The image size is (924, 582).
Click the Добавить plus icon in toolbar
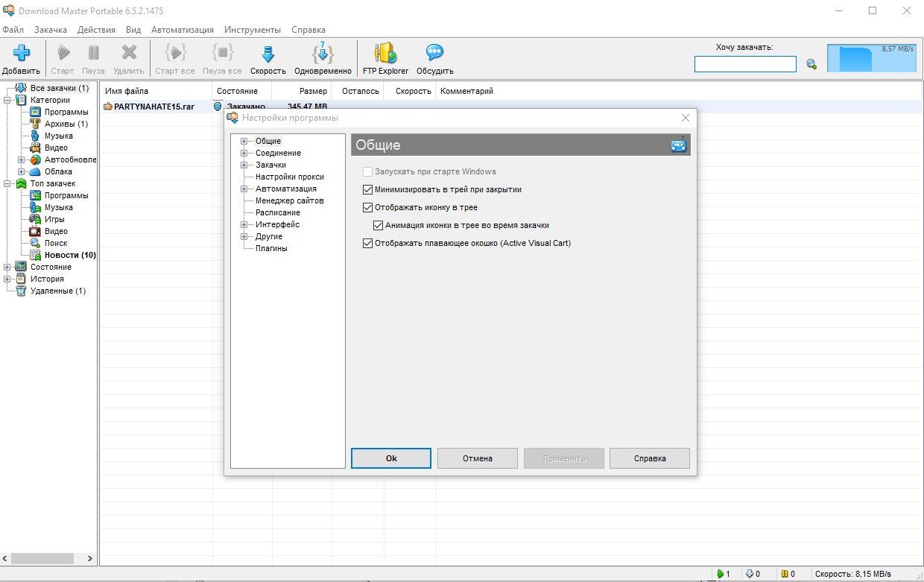(x=21, y=53)
